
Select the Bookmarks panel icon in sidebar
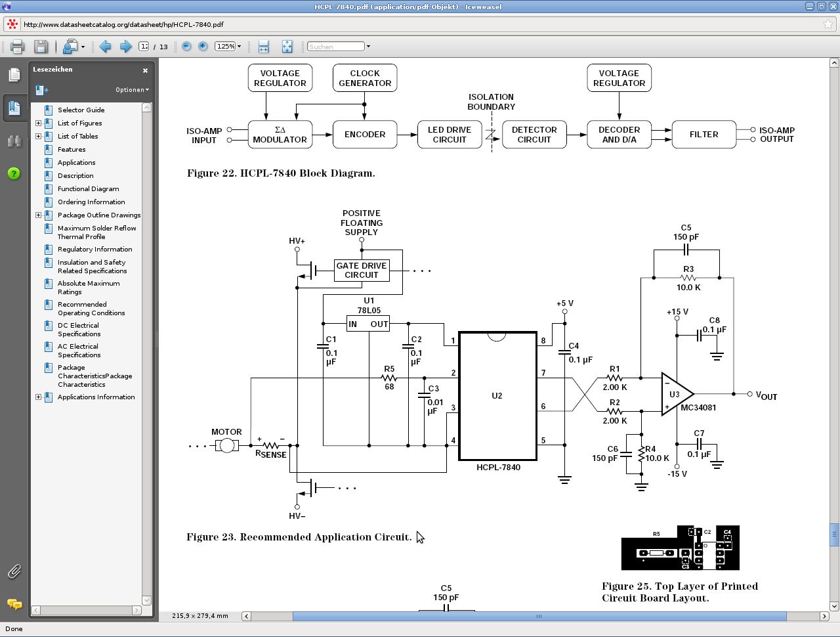click(x=14, y=108)
